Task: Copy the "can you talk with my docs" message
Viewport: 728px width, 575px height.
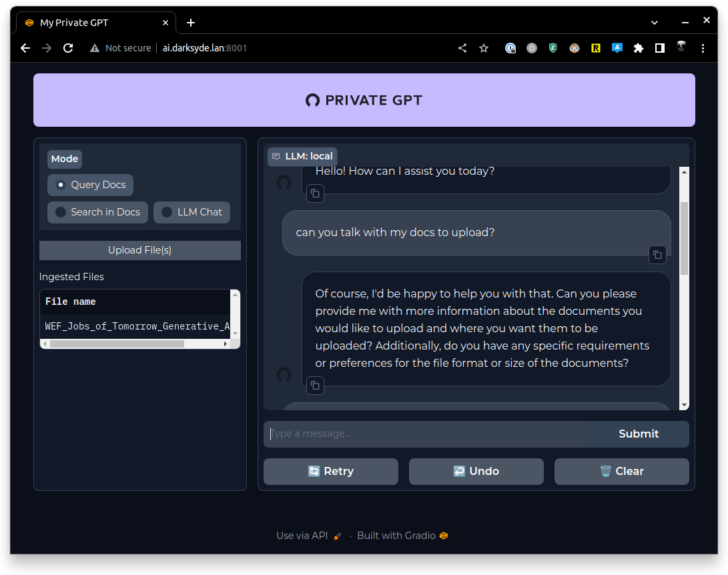Action: pyautogui.click(x=657, y=255)
